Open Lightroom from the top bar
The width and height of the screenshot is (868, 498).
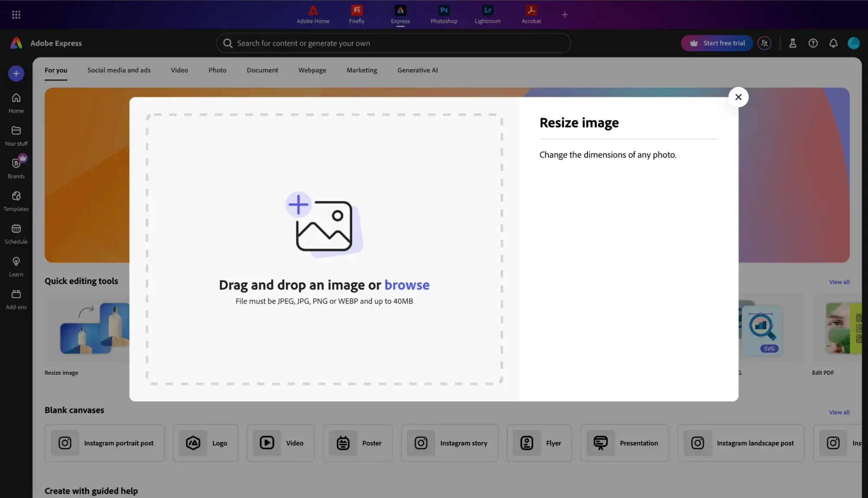[487, 14]
